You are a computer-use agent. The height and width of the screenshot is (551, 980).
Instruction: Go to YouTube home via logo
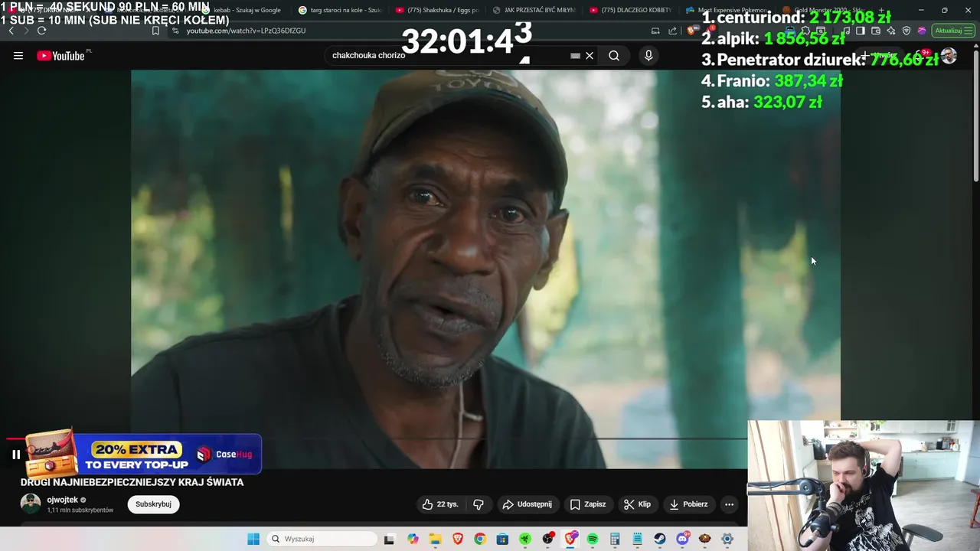pos(60,56)
